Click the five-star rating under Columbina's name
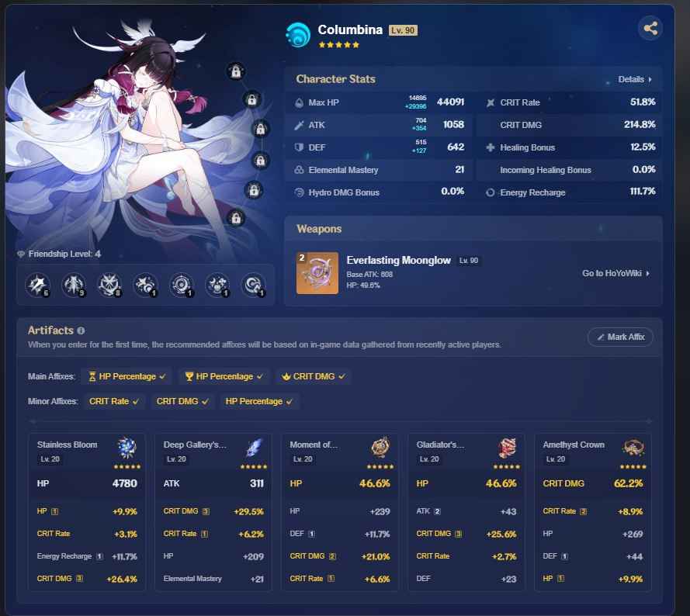 point(339,45)
